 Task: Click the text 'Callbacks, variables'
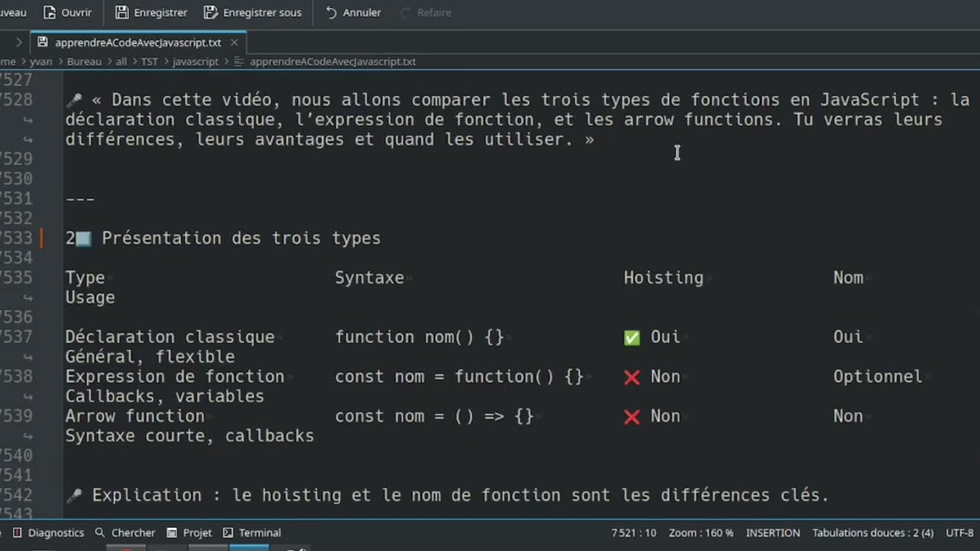[x=165, y=396]
